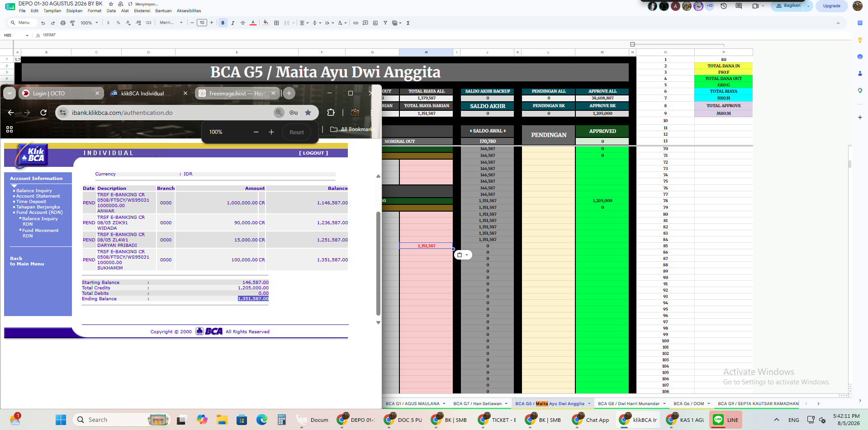Switch to BCA G7 / Han Setiawan sheet

pyautogui.click(x=477, y=403)
